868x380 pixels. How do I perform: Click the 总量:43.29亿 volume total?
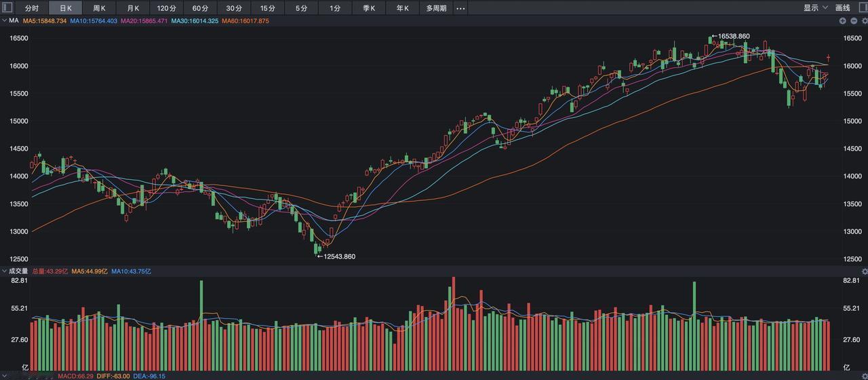[50, 271]
